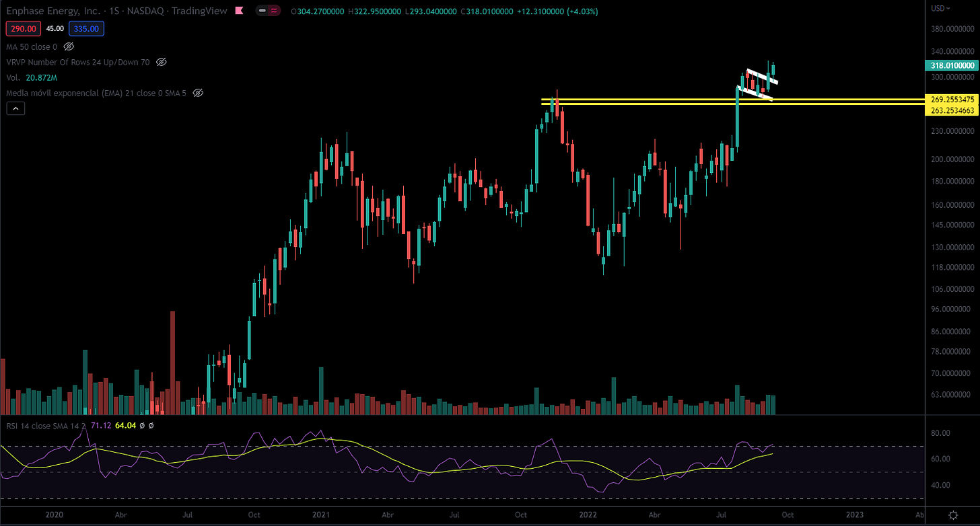This screenshot has height=526, width=980.
Task: Click the red 290.00 sell button
Action: (x=24, y=29)
